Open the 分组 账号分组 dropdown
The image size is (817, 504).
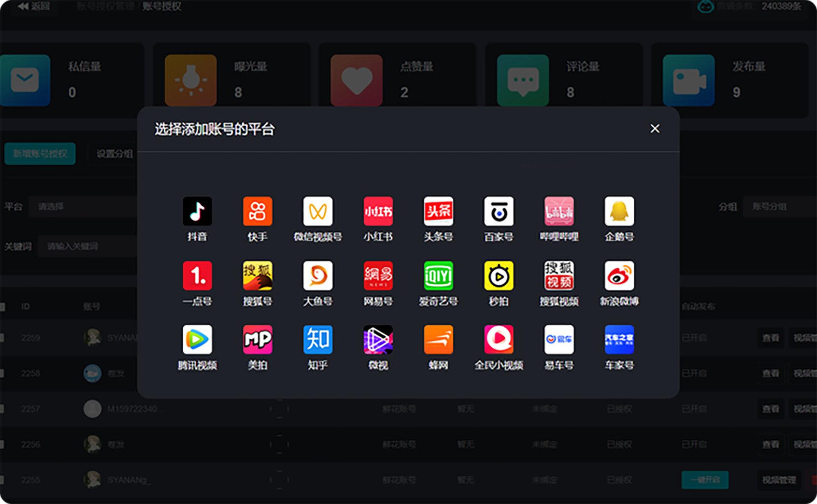[x=780, y=207]
